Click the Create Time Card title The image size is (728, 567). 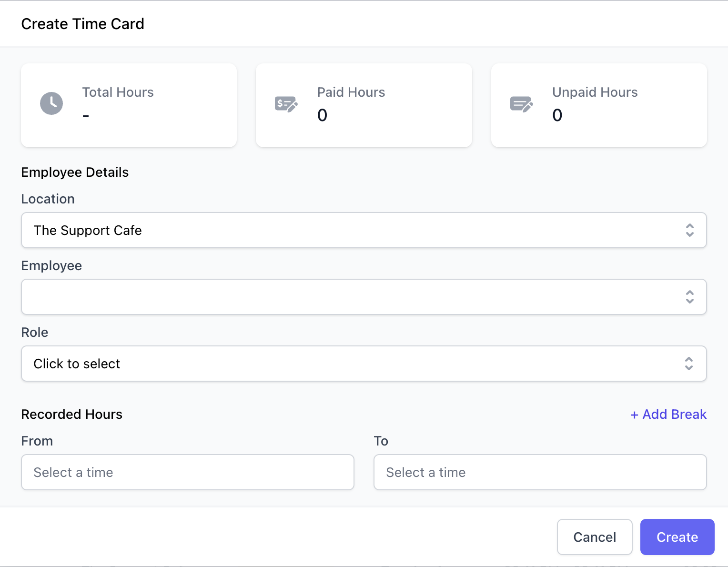pos(83,24)
